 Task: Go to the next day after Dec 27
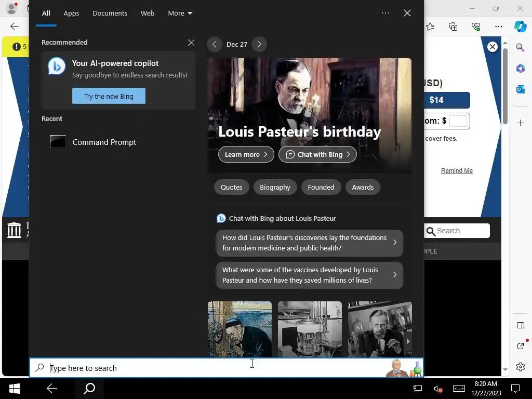(x=259, y=45)
